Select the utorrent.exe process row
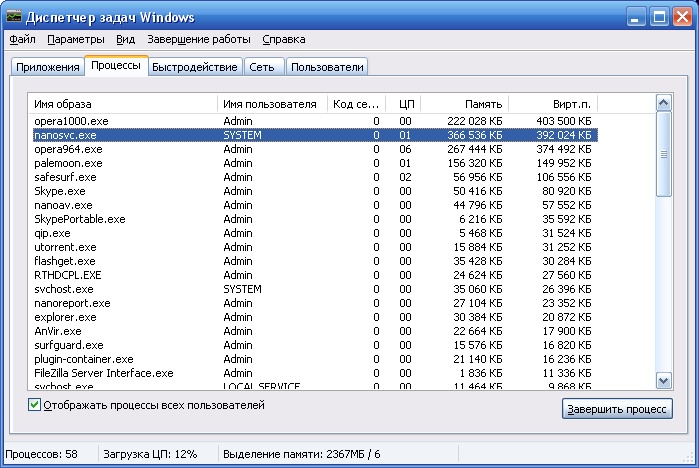 click(x=66, y=247)
